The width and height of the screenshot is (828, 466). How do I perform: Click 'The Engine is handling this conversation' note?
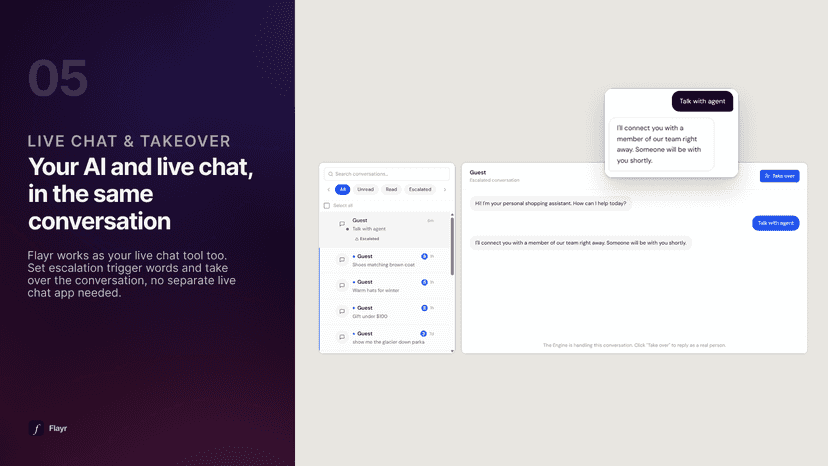click(634, 345)
